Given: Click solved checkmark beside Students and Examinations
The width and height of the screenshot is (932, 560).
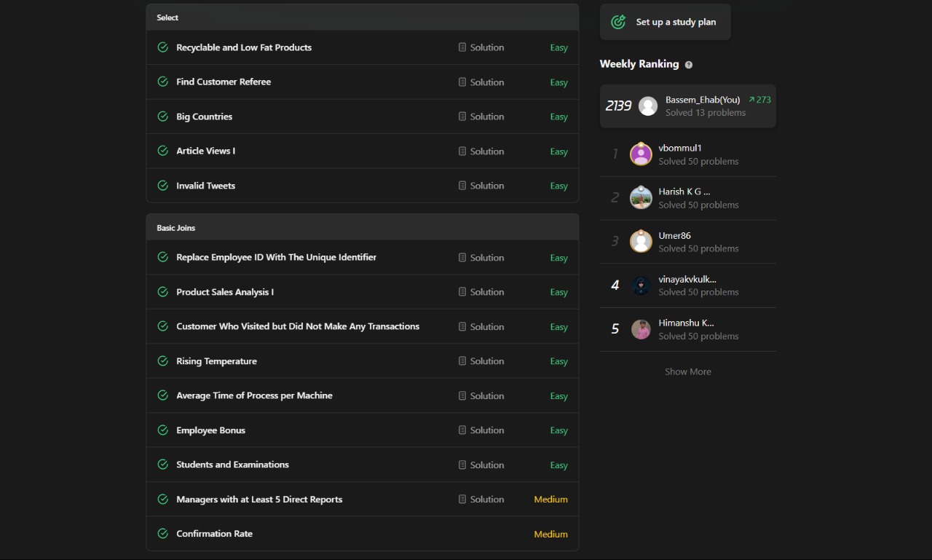Looking at the screenshot, I should 163,465.
